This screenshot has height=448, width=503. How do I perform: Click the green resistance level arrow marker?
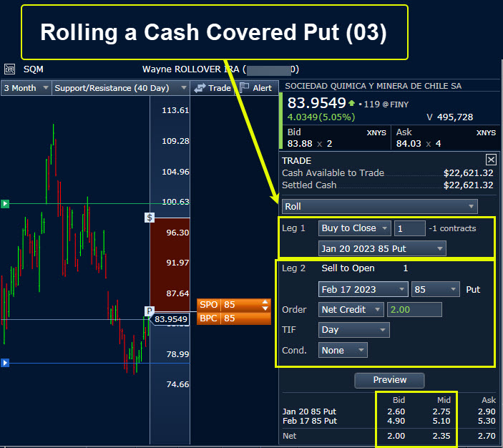tap(5, 204)
